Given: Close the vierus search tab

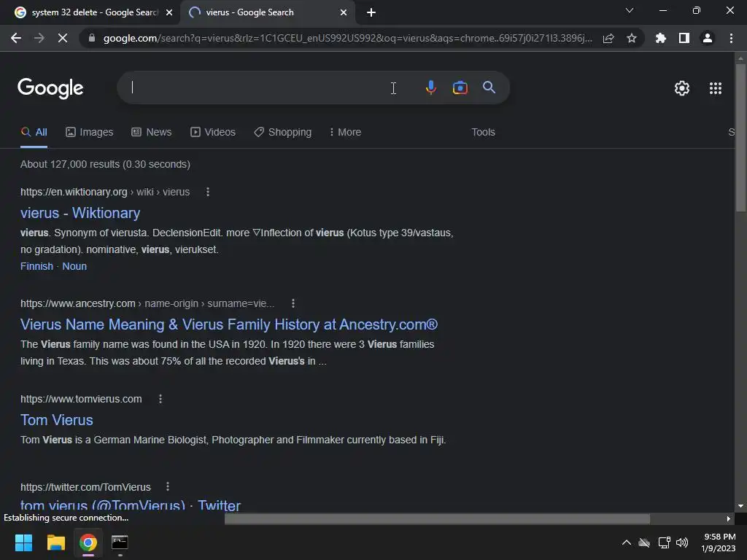Looking at the screenshot, I should pos(344,12).
